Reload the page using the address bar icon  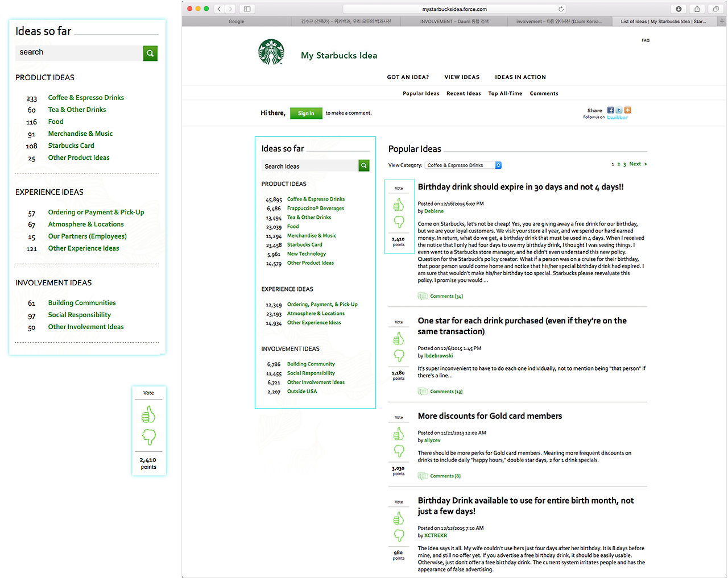pyautogui.click(x=561, y=9)
